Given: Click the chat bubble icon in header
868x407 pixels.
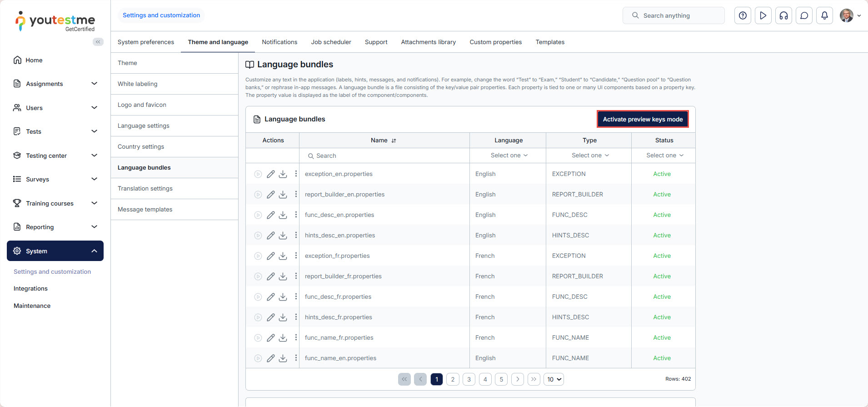Looking at the screenshot, I should point(804,15).
